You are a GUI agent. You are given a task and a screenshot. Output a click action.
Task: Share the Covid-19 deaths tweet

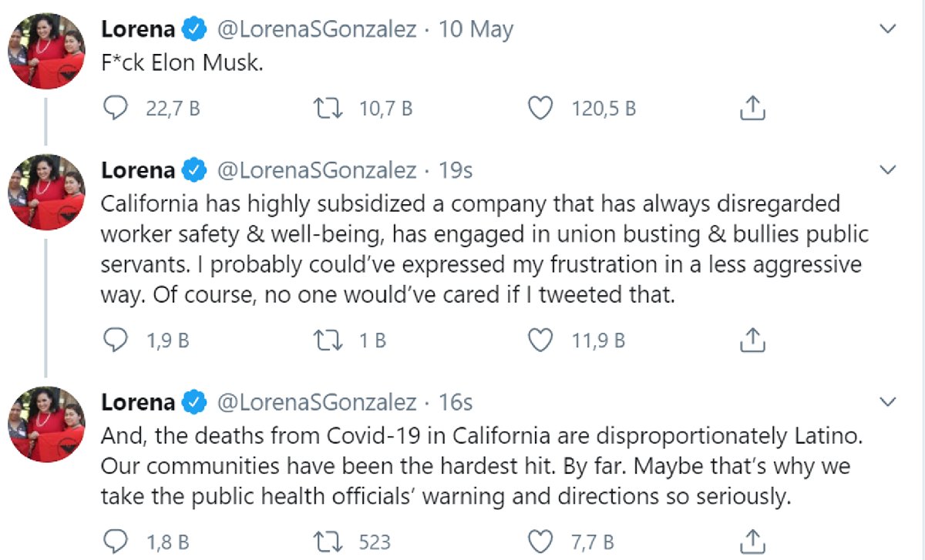click(752, 542)
